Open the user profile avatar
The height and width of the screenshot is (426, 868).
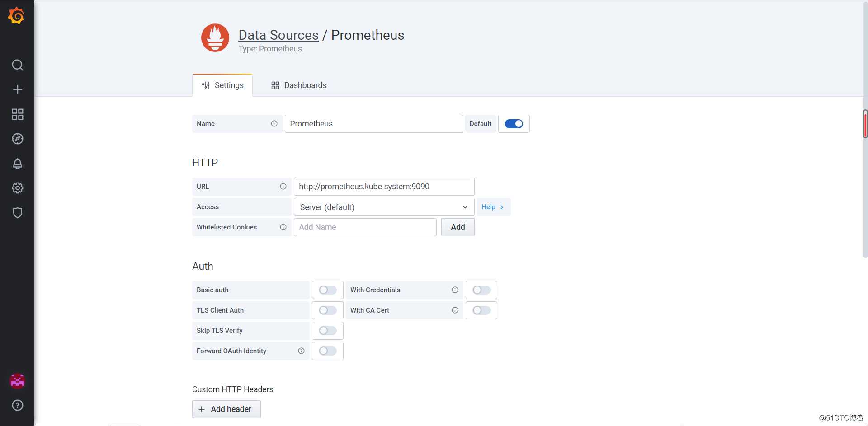coord(17,381)
